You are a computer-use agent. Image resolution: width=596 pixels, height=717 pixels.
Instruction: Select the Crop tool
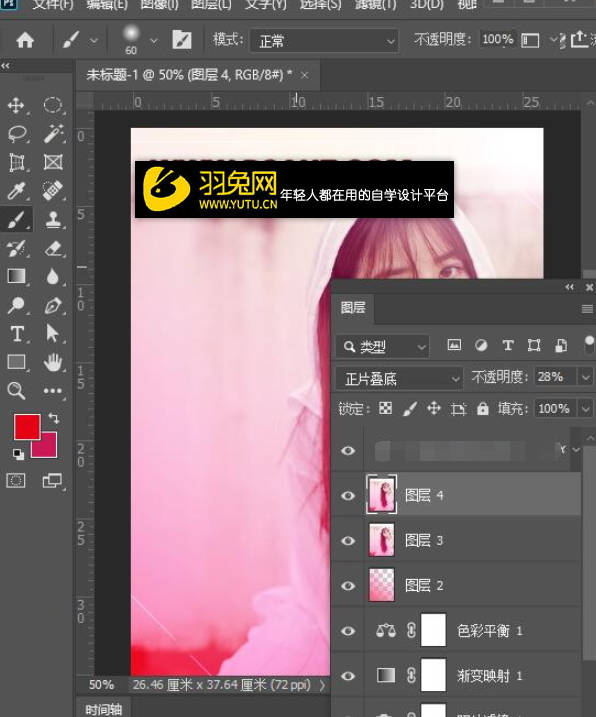16,162
